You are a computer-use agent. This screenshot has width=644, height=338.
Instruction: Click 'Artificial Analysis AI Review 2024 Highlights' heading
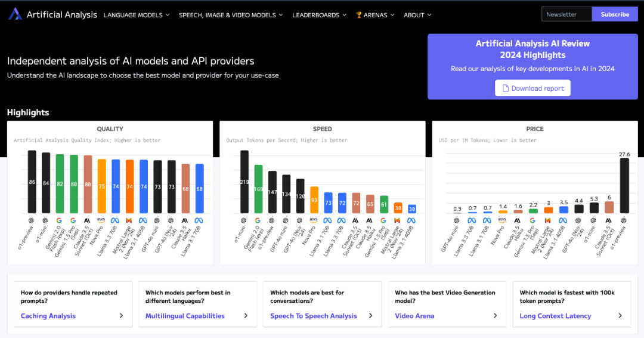tap(532, 50)
